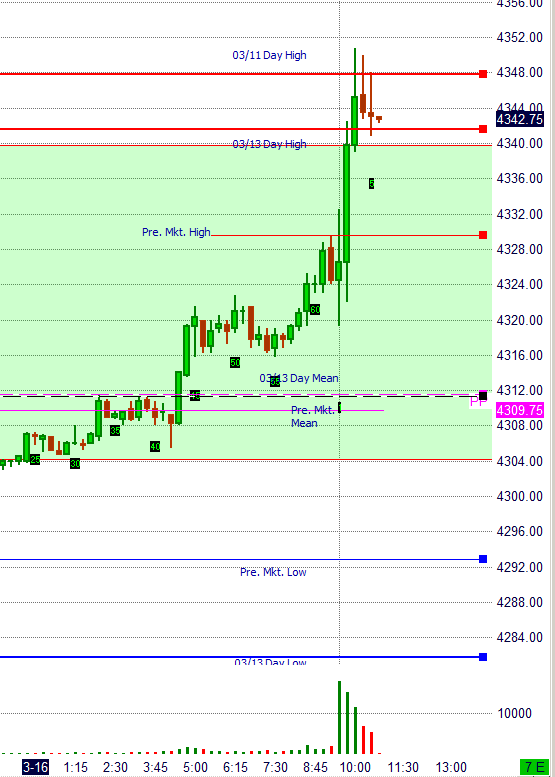Click bar number marker 60
The image size is (555, 777).
(x=315, y=310)
